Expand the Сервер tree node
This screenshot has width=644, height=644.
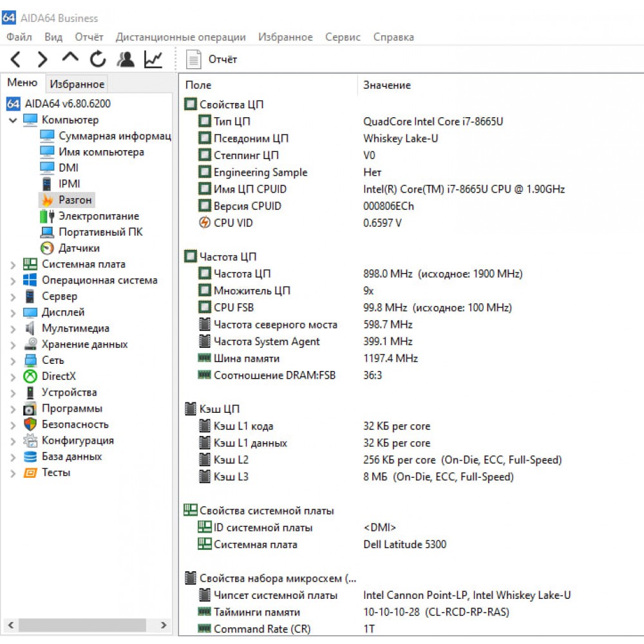[13, 297]
